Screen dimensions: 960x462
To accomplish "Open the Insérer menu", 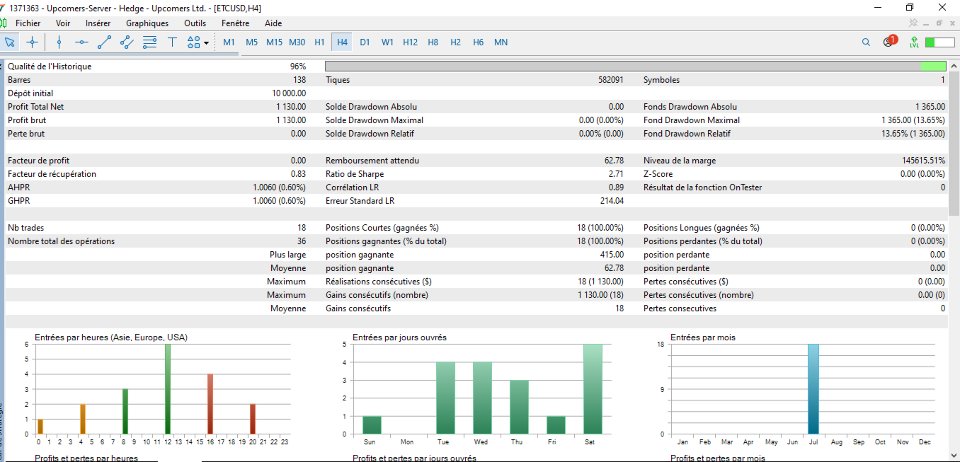I will pyautogui.click(x=98, y=23).
